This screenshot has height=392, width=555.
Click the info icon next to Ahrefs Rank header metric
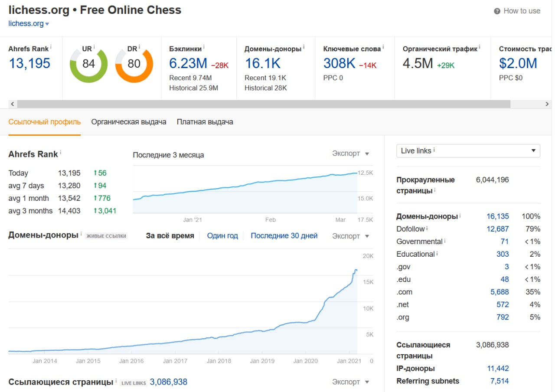click(51, 46)
